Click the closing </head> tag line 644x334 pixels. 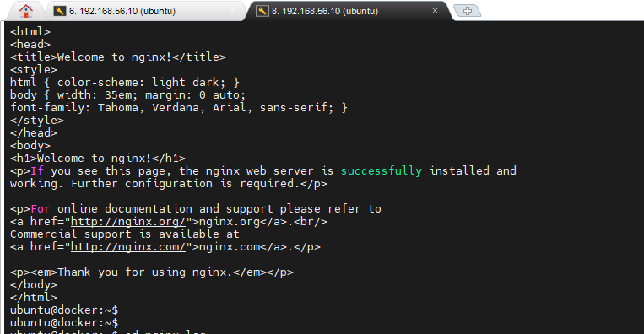coord(34,133)
